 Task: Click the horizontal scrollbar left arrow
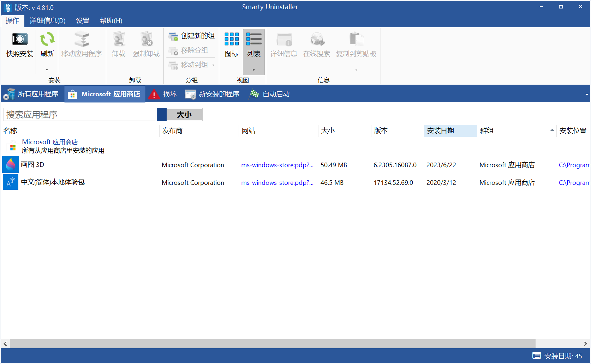5,344
